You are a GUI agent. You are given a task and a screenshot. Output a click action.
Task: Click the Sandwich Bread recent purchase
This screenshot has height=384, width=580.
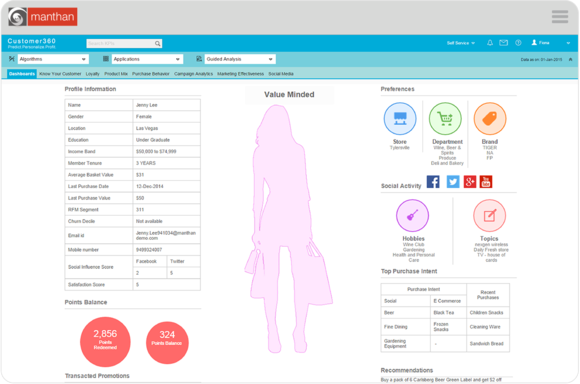pos(488,344)
